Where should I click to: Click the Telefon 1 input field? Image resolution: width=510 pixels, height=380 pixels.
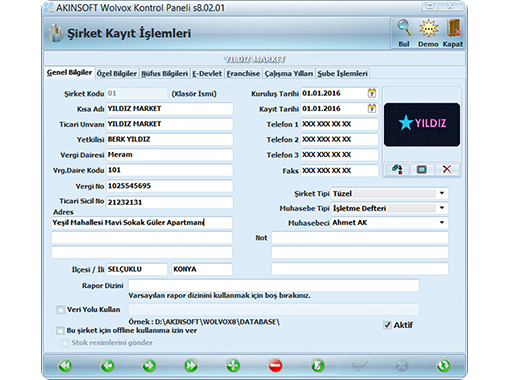[340, 124]
